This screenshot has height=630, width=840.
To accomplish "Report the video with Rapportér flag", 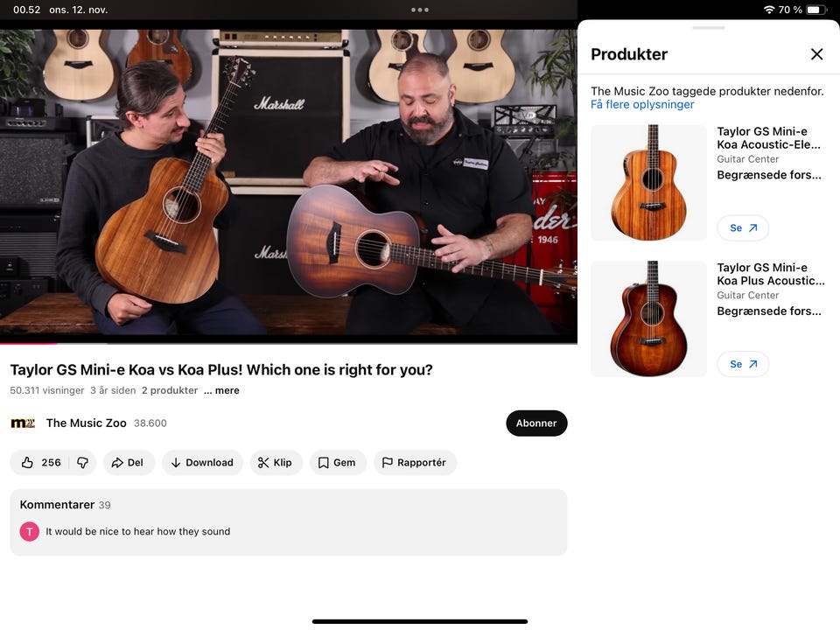I will click(x=415, y=462).
